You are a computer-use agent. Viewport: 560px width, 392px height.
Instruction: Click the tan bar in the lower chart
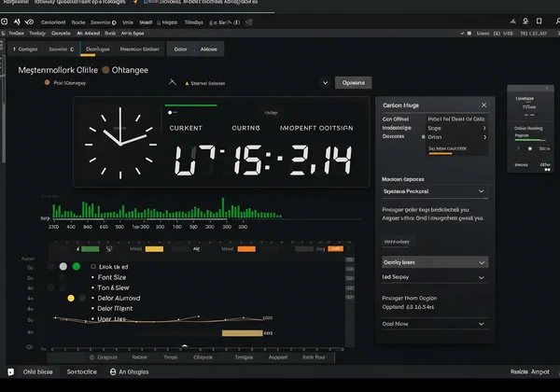(x=242, y=333)
